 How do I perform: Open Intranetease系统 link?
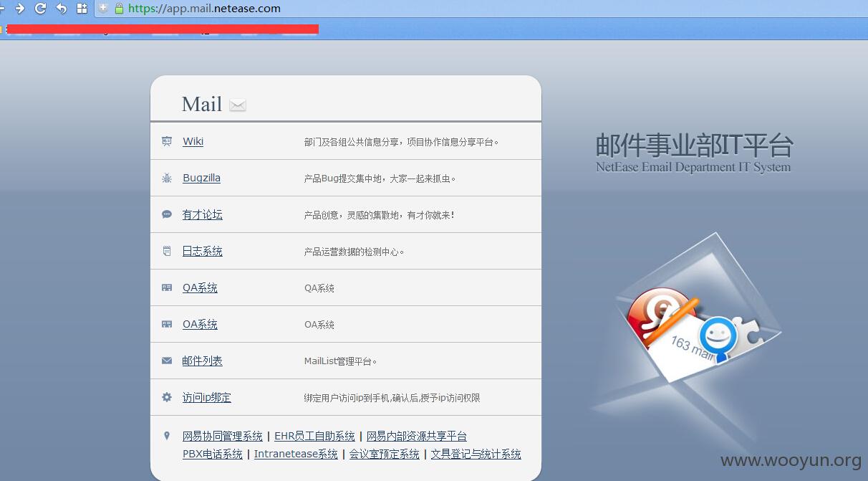(x=296, y=454)
